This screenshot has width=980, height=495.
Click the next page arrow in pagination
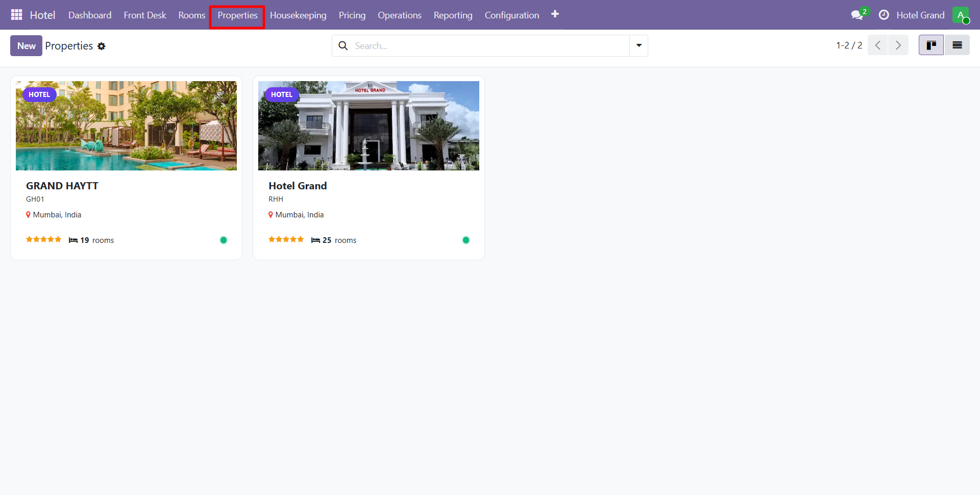point(898,45)
